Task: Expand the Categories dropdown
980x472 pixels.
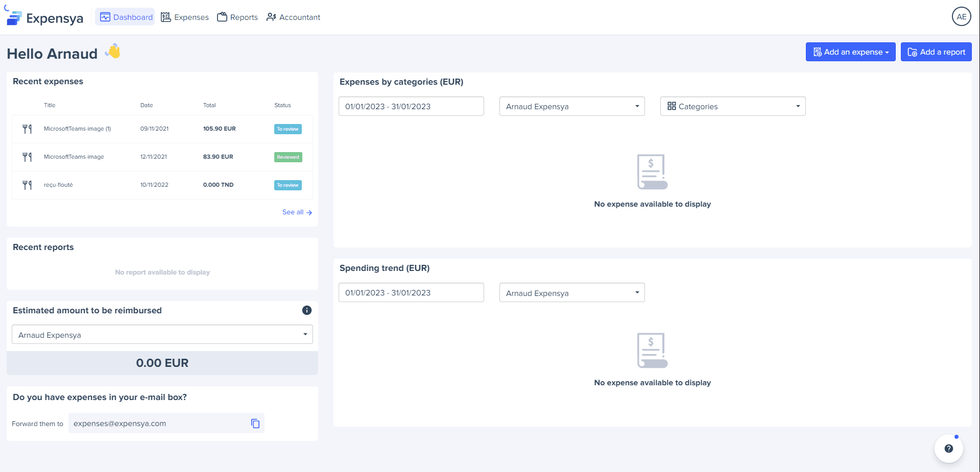Action: [x=732, y=106]
